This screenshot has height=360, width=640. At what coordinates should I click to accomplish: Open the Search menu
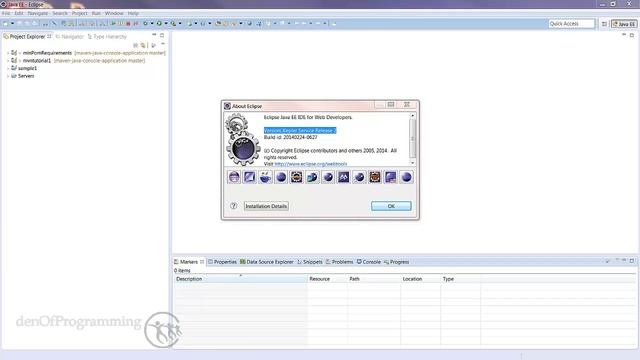[x=60, y=13]
